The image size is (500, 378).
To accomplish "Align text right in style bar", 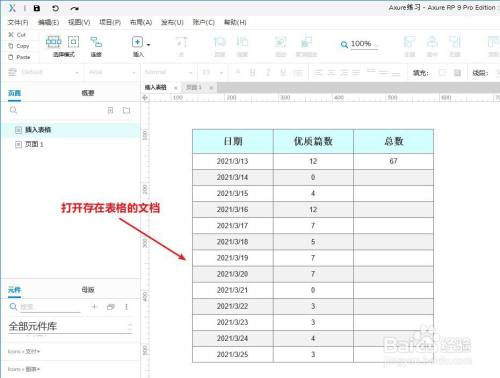I will coord(344,72).
